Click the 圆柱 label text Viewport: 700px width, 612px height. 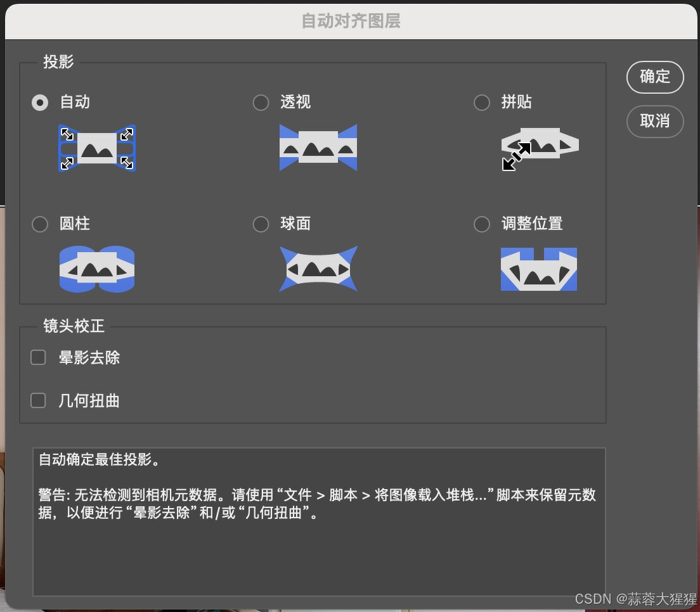pyautogui.click(x=75, y=224)
